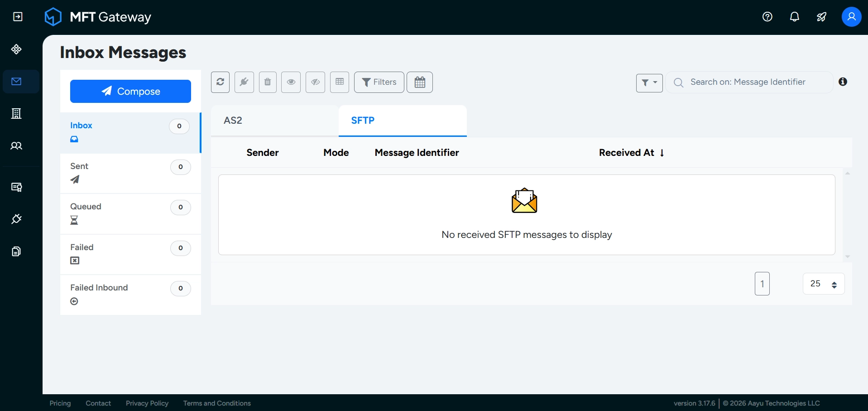Screen dimensions: 868x411
Task: Click the Message Identifier column header
Action: [417, 153]
